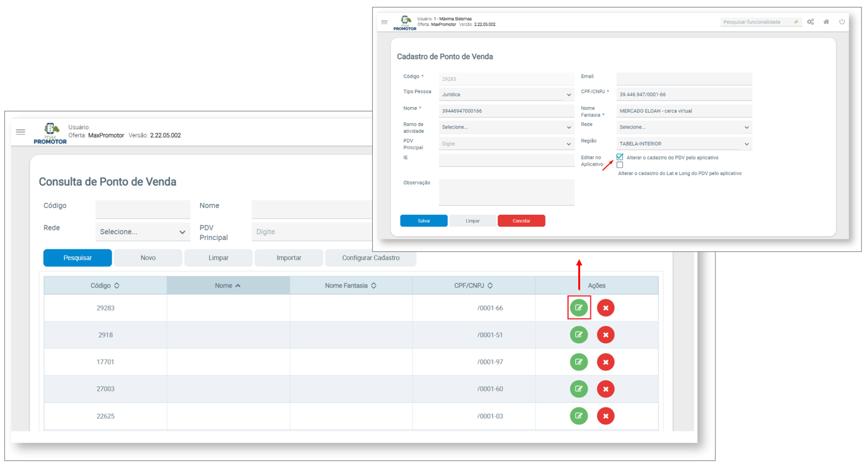The height and width of the screenshot is (466, 868).
Task: Open the Região dropdown showing TABELA-INTERIOR
Action: click(684, 144)
